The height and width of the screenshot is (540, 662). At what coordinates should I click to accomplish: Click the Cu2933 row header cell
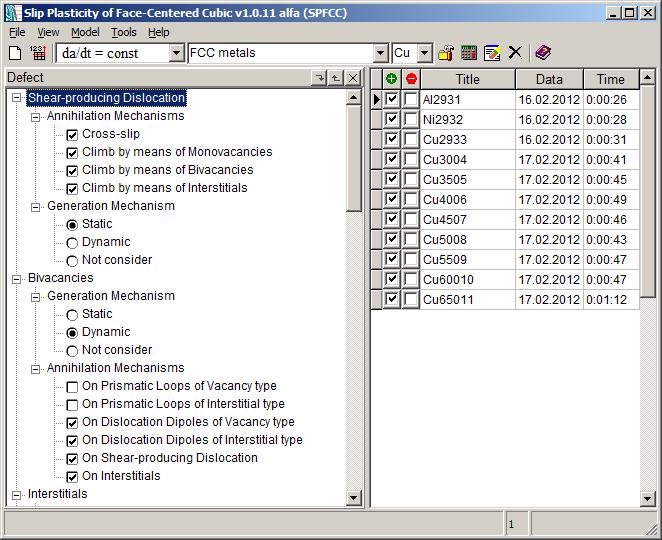pos(376,139)
